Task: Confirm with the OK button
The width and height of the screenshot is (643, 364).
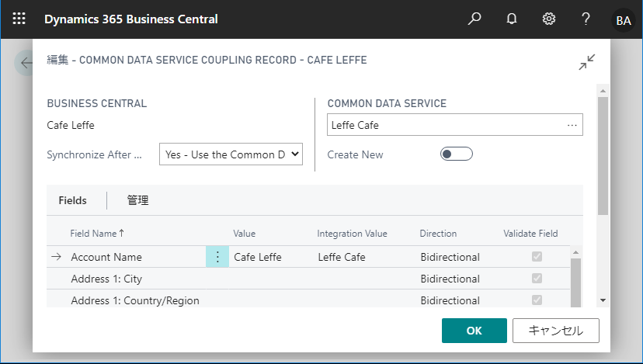Action: 474,331
